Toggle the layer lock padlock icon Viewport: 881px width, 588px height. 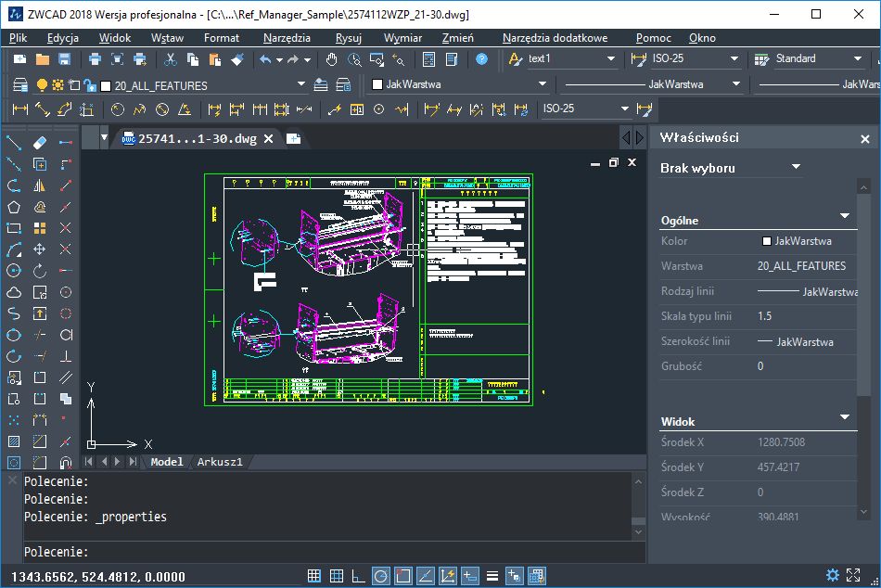tap(89, 85)
